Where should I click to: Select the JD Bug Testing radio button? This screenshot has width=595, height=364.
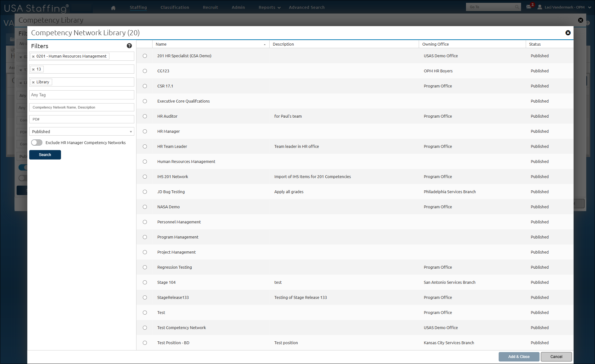tap(145, 192)
